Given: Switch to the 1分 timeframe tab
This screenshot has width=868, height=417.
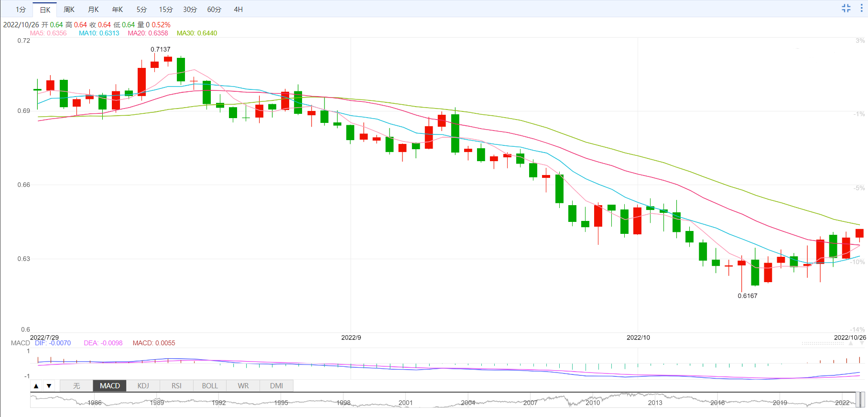Looking at the screenshot, I should click(21, 10).
